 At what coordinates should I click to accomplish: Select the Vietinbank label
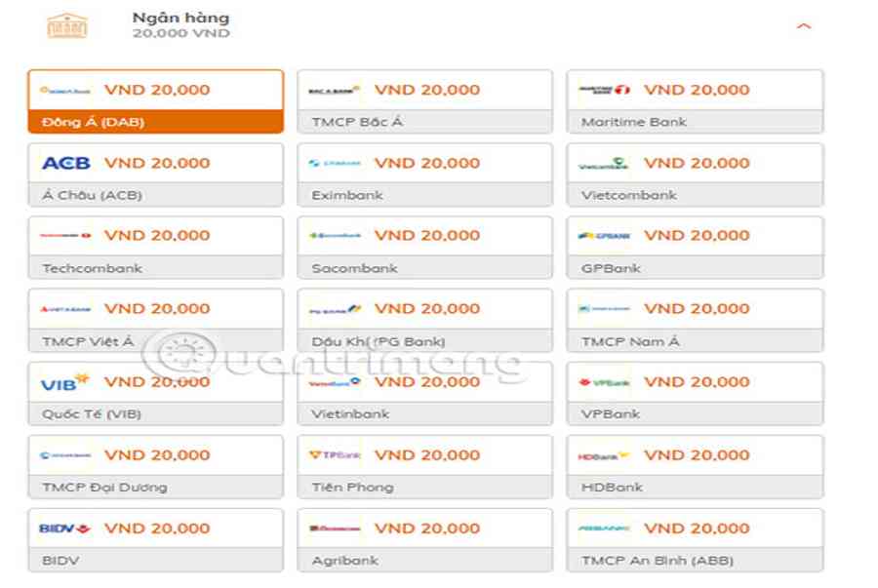pyautogui.click(x=350, y=414)
